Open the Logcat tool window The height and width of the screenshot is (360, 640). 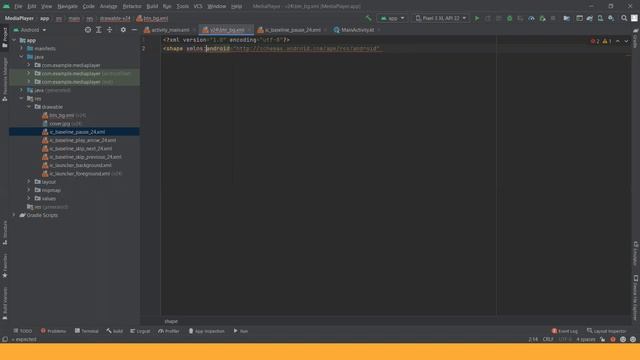pyautogui.click(x=140, y=331)
